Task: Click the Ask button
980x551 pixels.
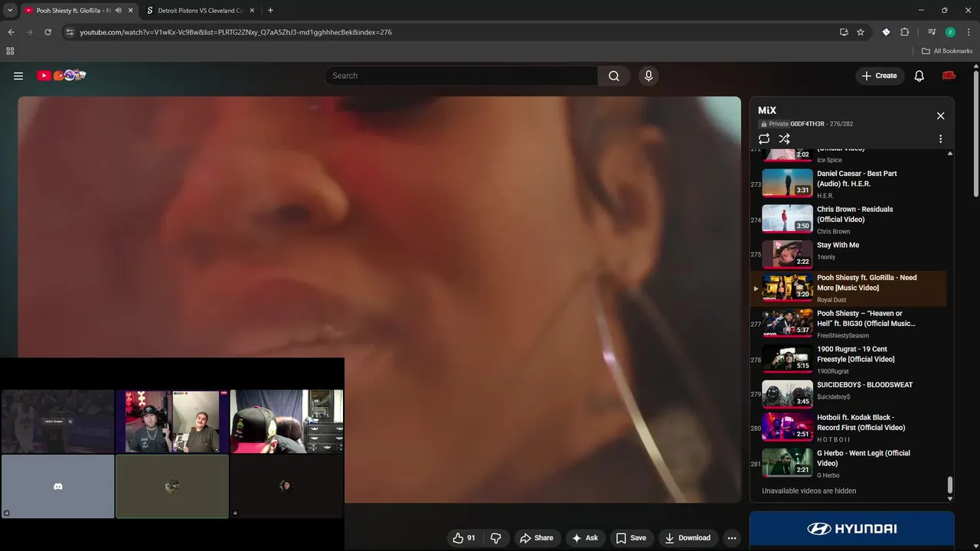Action: (584, 538)
